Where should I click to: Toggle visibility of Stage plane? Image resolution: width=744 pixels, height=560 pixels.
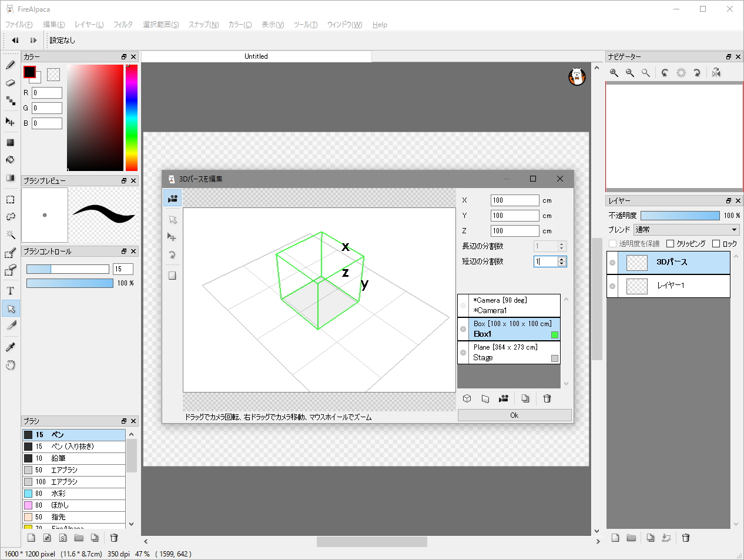tap(463, 353)
